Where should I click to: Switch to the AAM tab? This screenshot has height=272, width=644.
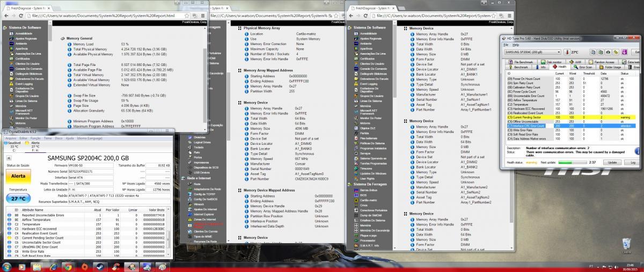[575, 62]
